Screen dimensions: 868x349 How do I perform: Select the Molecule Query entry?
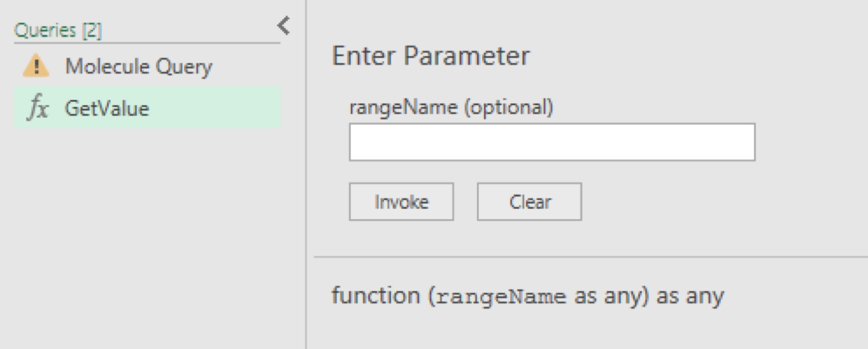click(138, 66)
